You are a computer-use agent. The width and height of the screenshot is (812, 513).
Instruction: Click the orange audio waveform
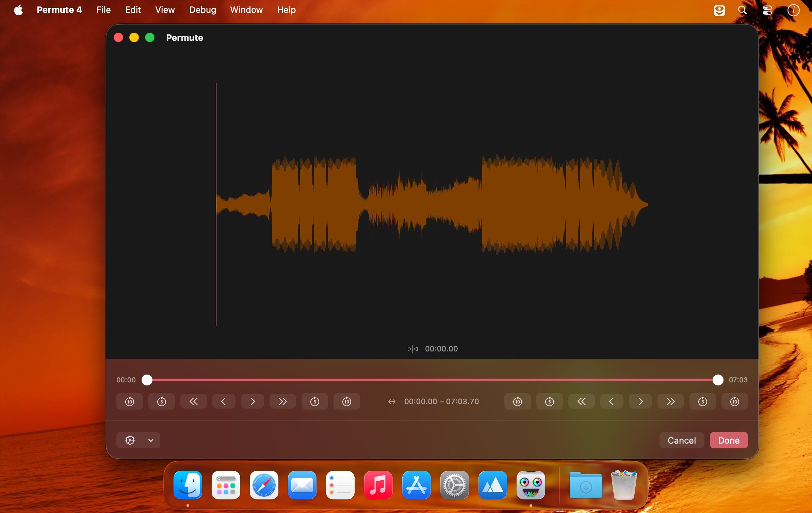432,204
